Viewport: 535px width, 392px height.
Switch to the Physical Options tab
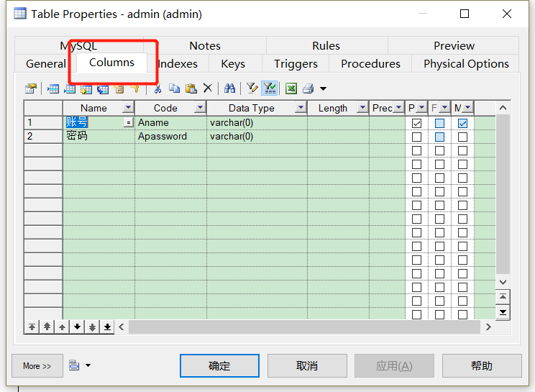coord(466,64)
